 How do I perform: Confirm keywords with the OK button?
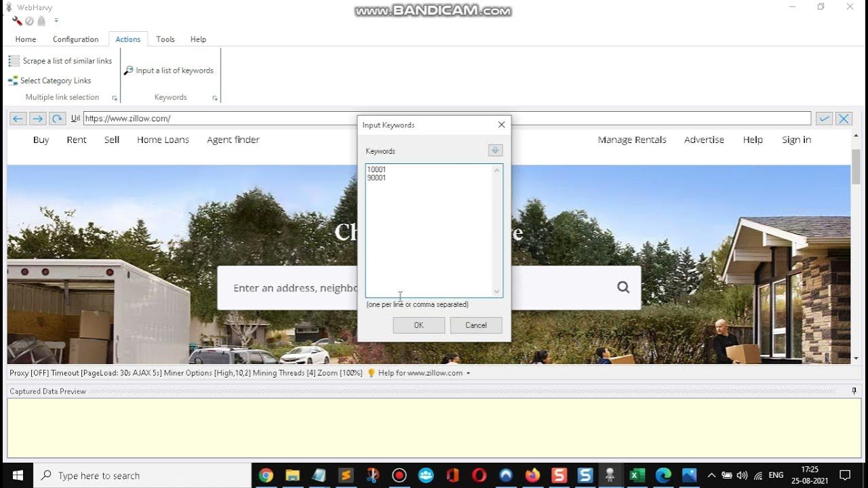[418, 325]
